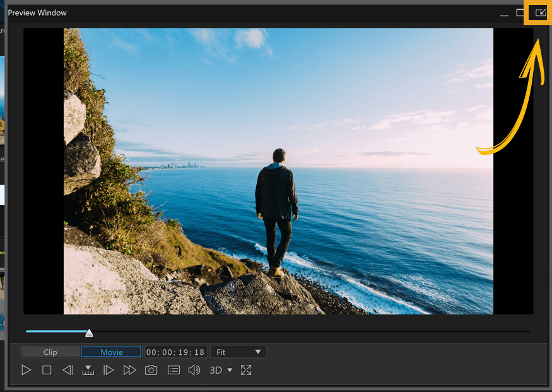Viewport: 552px width, 392px height.
Task: Switch preview to Movie mode
Action: (111, 352)
